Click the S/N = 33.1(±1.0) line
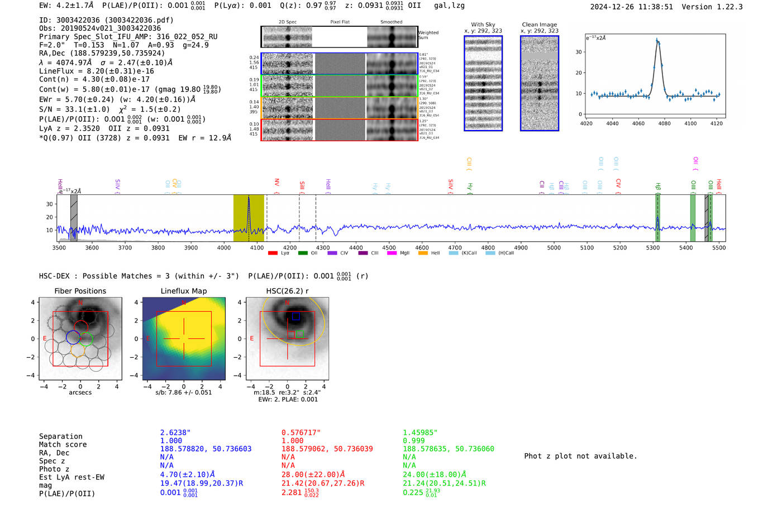The width and height of the screenshot is (782, 532). [110, 109]
